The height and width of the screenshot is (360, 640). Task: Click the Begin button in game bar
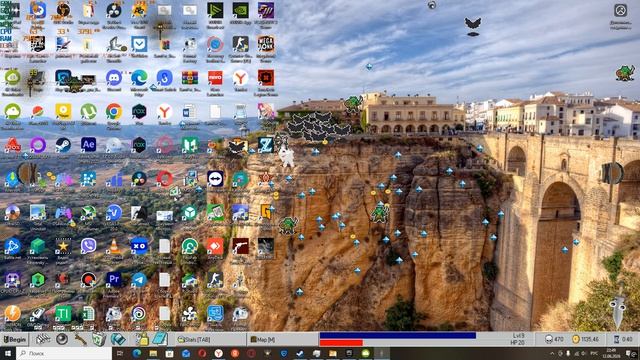coord(15,339)
